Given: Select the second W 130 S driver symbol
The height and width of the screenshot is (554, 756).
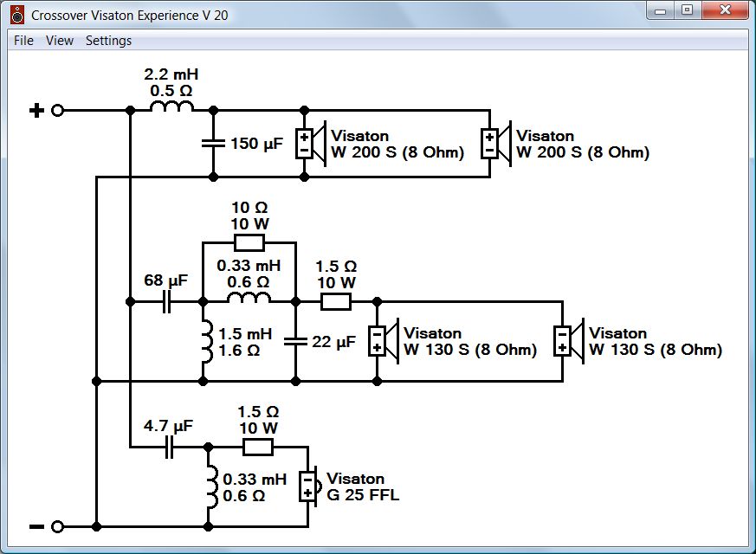Looking at the screenshot, I should tap(570, 341).
